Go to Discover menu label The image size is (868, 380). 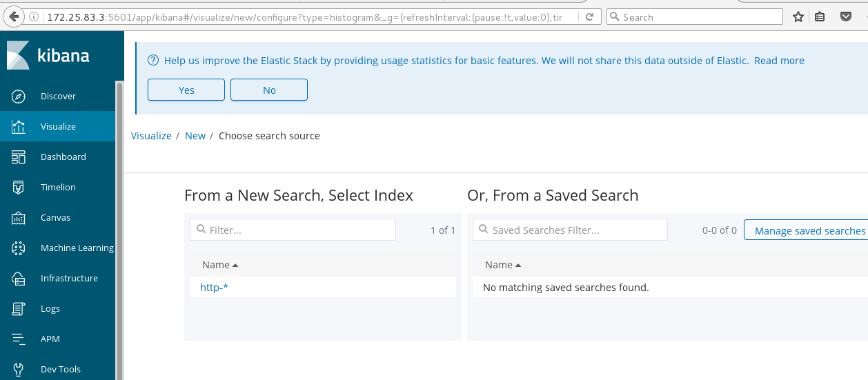tap(58, 96)
